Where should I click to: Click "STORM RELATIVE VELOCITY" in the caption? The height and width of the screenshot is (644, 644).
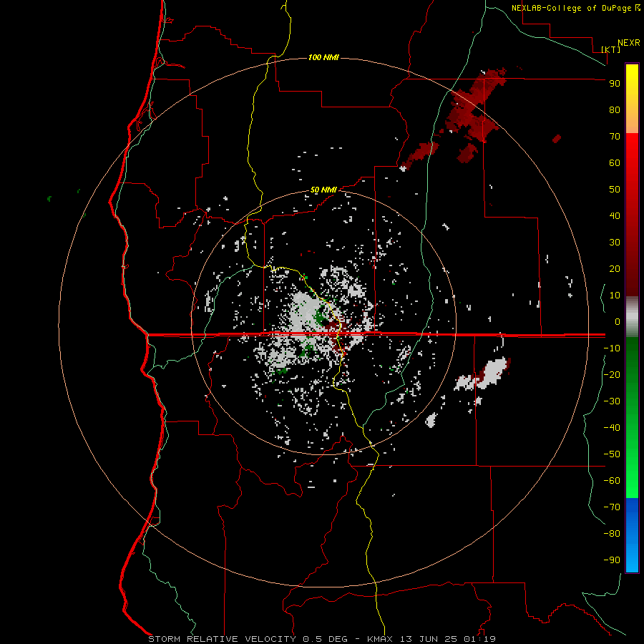click(x=222, y=639)
